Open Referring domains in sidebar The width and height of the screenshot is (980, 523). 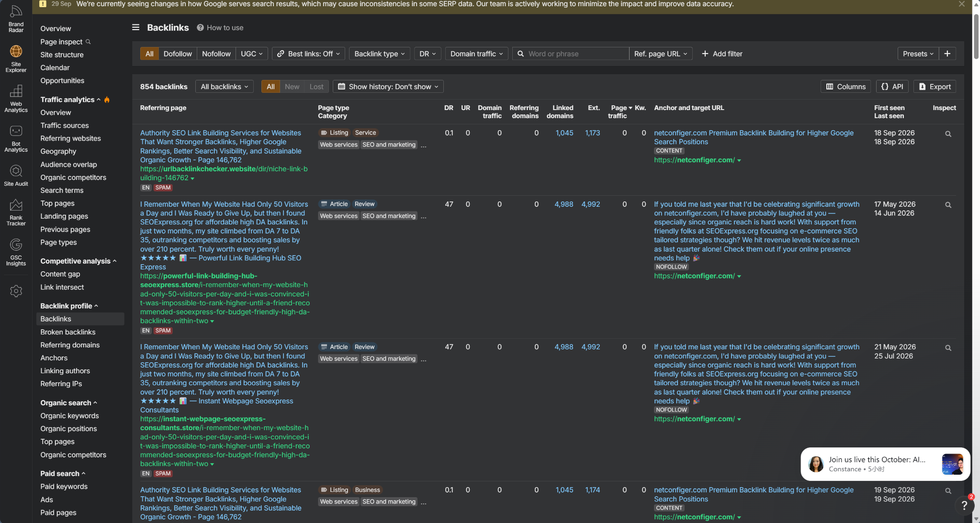pos(70,345)
